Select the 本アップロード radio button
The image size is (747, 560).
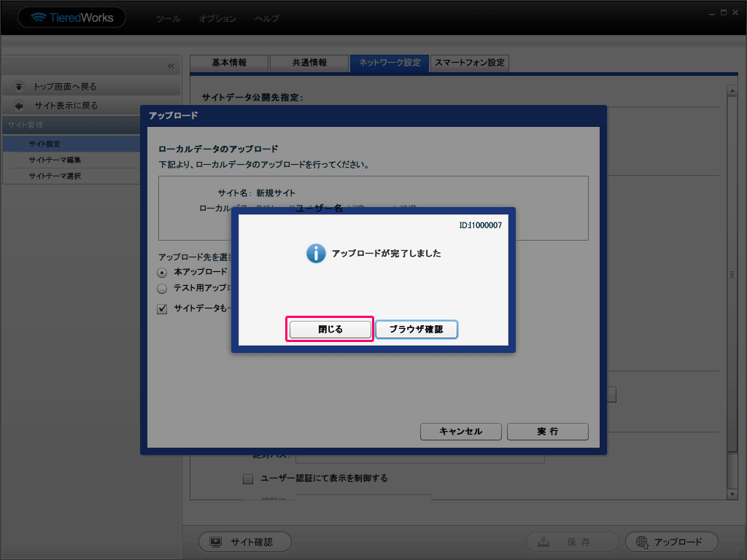[163, 272]
